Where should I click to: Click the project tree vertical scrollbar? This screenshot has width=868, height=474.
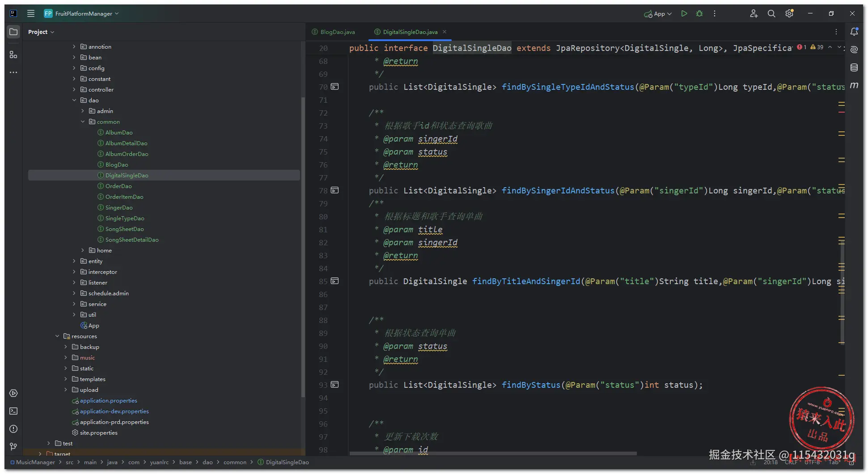pyautogui.click(x=303, y=247)
